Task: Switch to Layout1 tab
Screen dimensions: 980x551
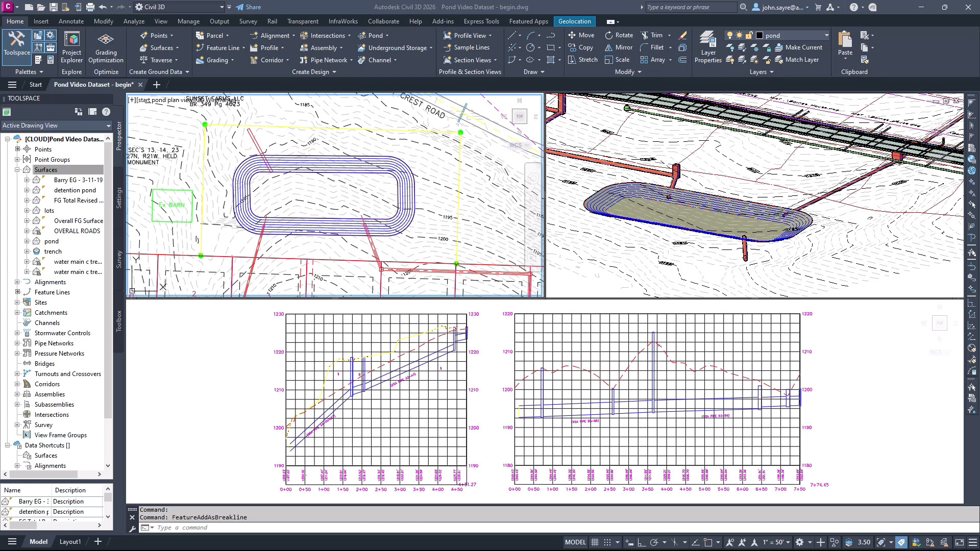Action: click(70, 542)
